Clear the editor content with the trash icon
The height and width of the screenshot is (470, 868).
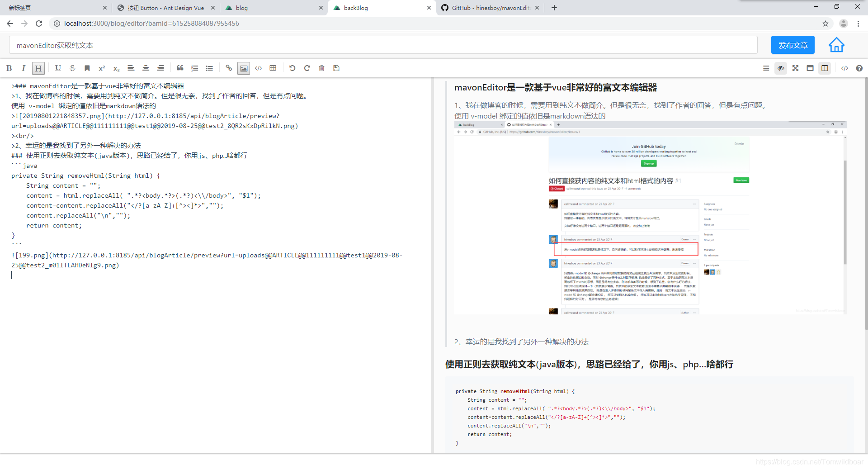(x=321, y=68)
